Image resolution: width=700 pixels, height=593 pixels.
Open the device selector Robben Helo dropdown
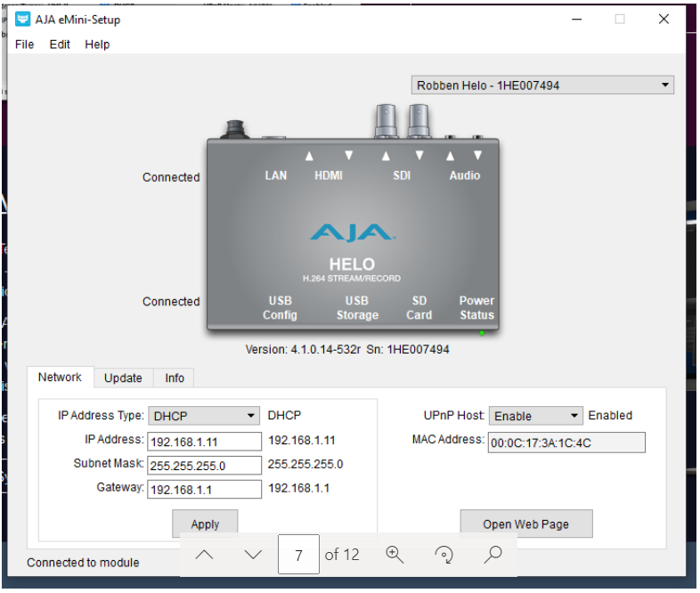pyautogui.click(x=542, y=85)
